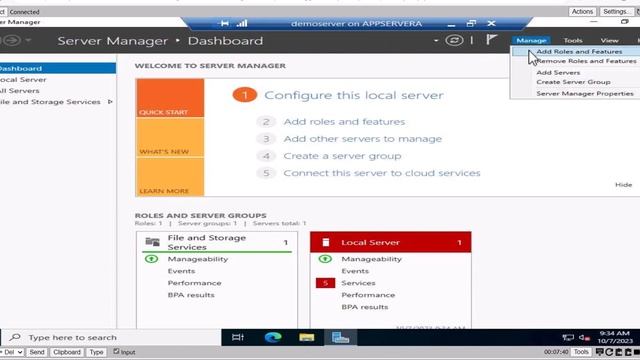
Task: Expand File and Storage Services arrow
Action: tap(110, 102)
